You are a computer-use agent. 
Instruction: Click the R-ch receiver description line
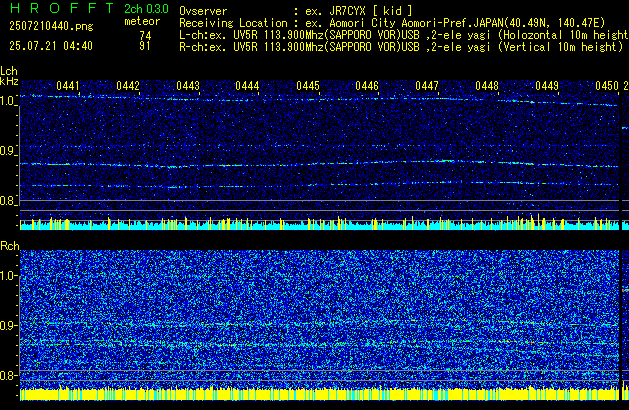click(x=401, y=47)
